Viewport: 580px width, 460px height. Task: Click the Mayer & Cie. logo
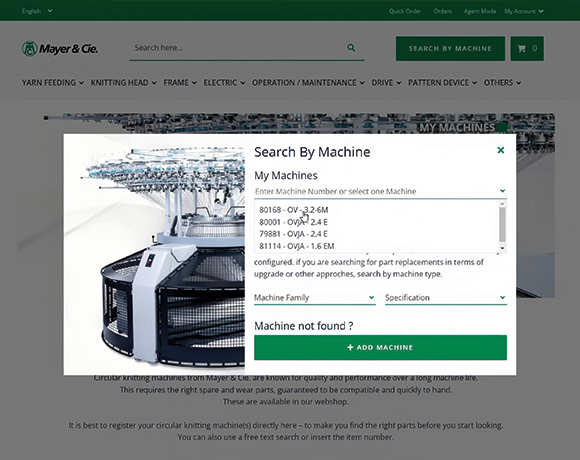click(60, 48)
